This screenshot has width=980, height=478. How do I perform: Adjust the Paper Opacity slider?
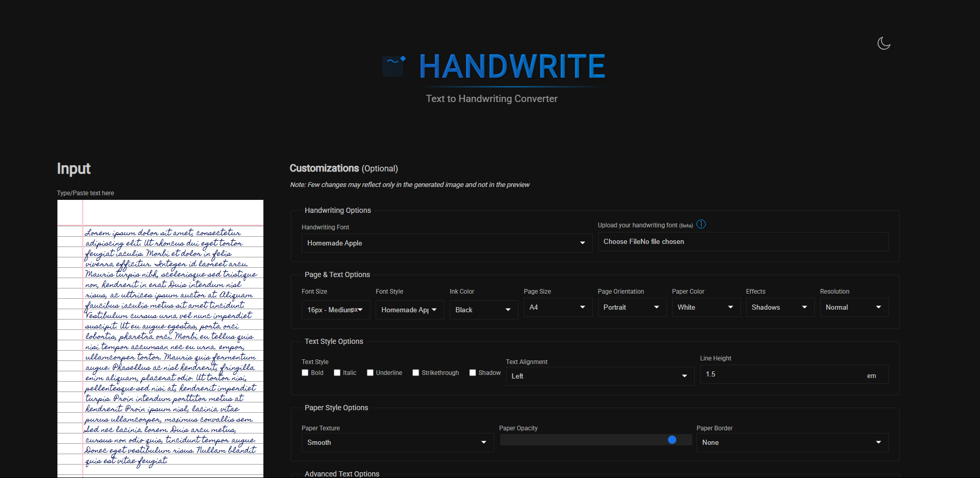pos(596,440)
